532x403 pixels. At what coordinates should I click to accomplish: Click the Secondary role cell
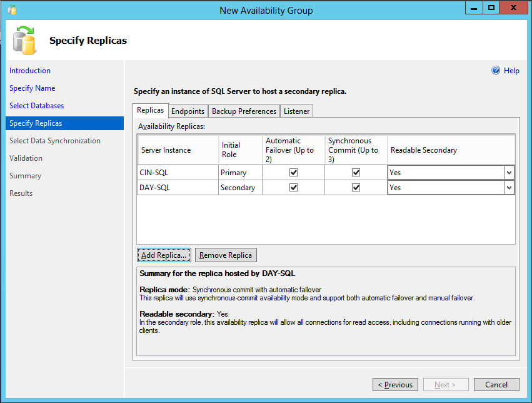(x=240, y=187)
